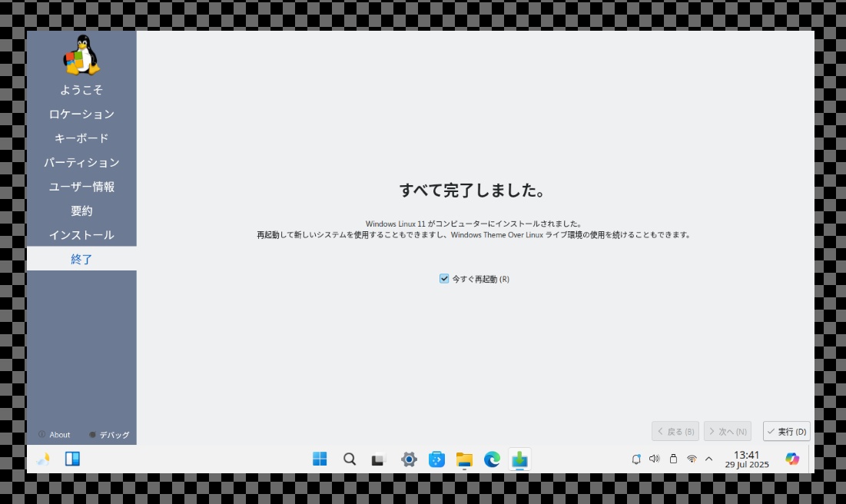Click the すべて完了しました。 heading
846x504 pixels.
pyautogui.click(x=473, y=191)
